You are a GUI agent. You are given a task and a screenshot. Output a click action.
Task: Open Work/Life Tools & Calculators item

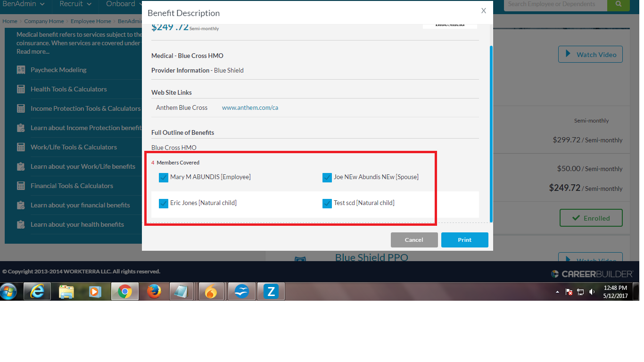coord(74,147)
